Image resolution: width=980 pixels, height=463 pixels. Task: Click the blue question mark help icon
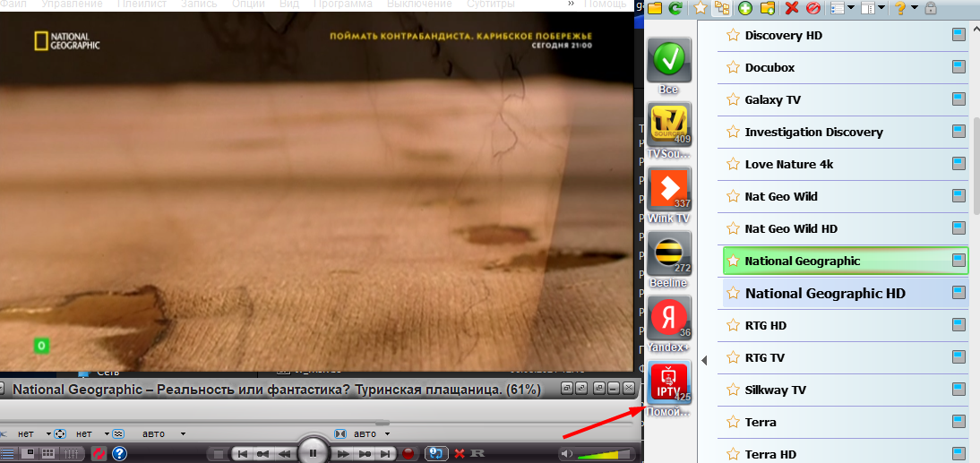pos(119,453)
